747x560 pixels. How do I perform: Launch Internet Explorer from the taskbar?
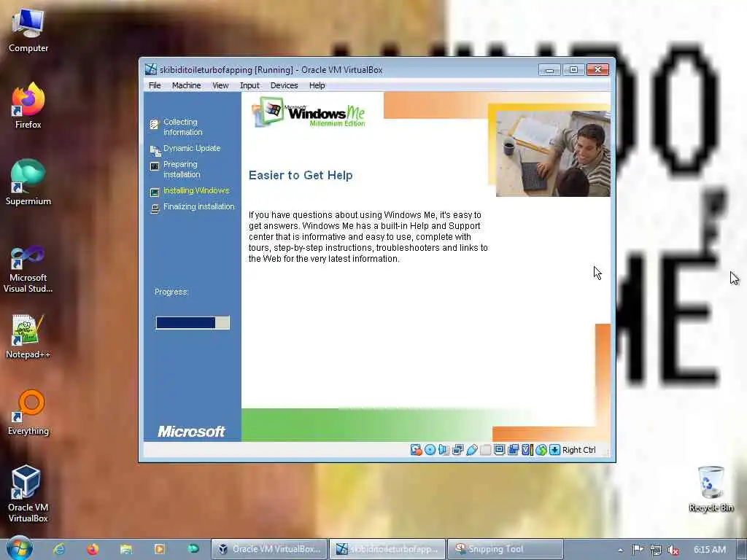[x=59, y=549]
